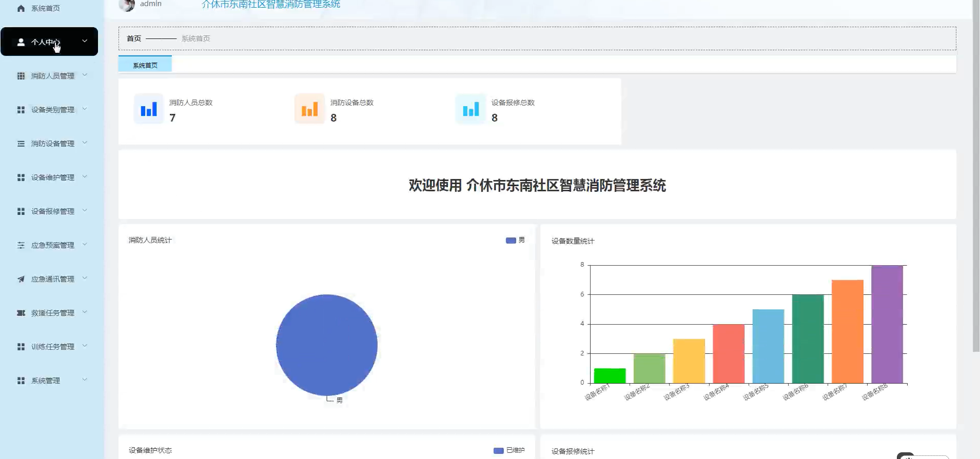Click the blue pie slice for 男
The image size is (980, 459).
pos(327,345)
